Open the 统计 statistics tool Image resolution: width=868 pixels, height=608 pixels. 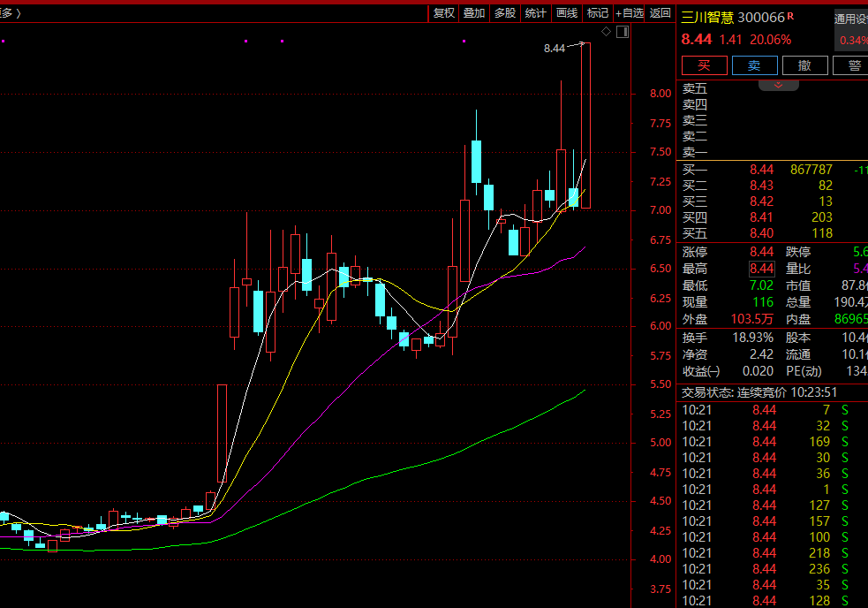click(535, 12)
